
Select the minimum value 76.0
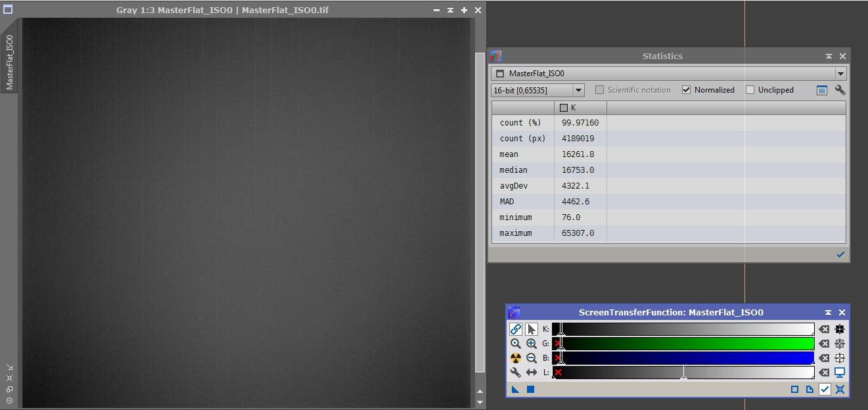click(570, 217)
